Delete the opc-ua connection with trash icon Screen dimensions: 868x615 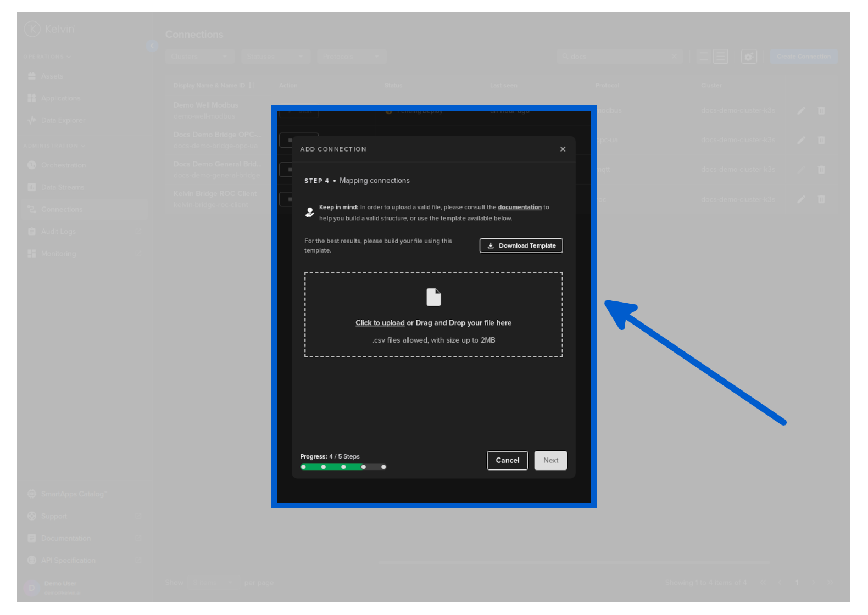click(x=821, y=141)
